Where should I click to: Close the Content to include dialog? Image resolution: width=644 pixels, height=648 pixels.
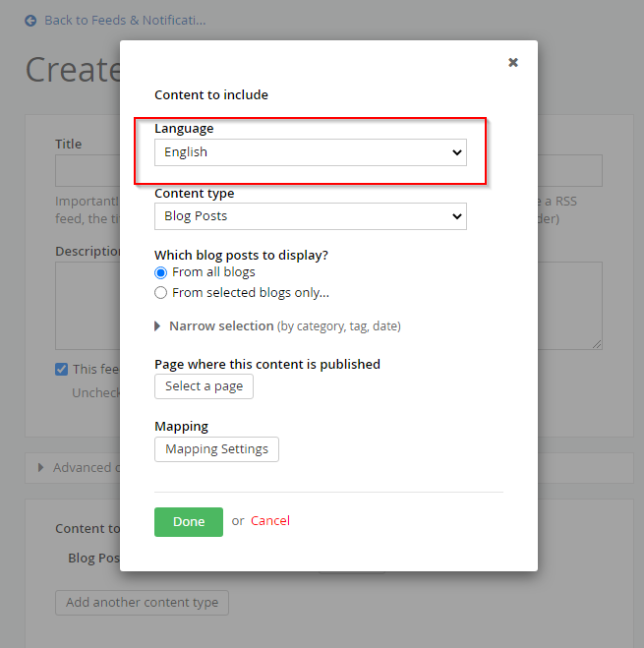(x=513, y=62)
